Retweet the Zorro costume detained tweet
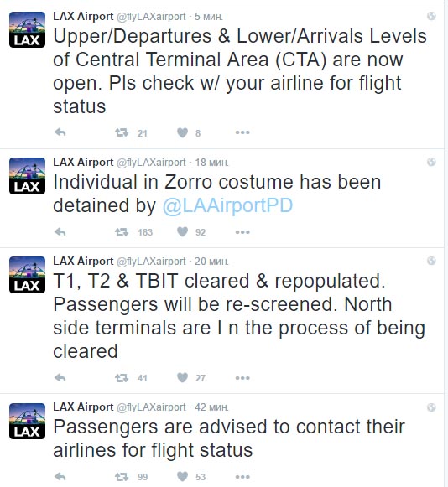Viewport: 448px width, 487px height. pos(122,232)
